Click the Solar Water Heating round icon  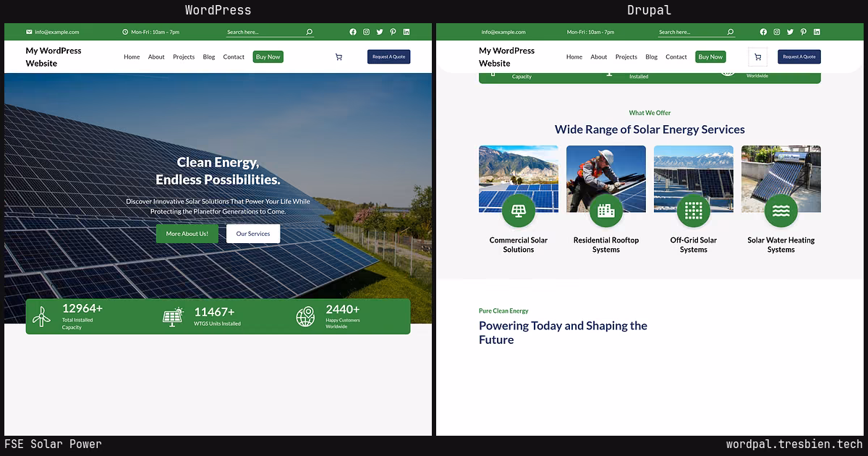781,211
